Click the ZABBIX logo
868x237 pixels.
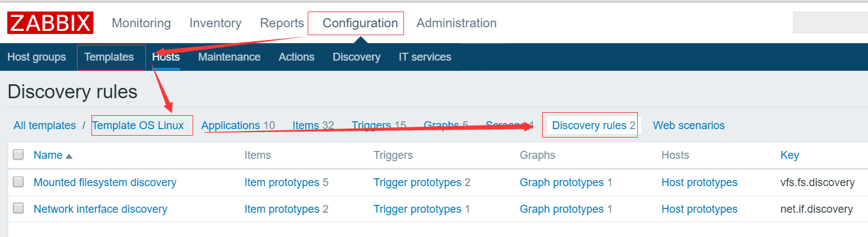coord(50,23)
